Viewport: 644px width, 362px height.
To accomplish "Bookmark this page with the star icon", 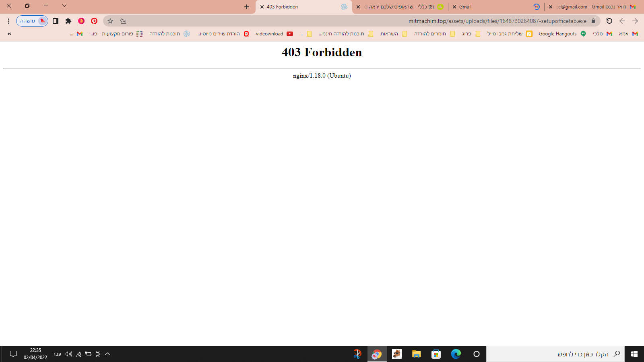I will [110, 21].
